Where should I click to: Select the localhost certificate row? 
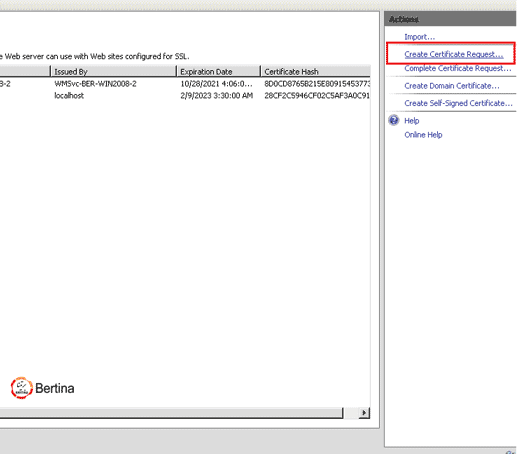[185, 96]
